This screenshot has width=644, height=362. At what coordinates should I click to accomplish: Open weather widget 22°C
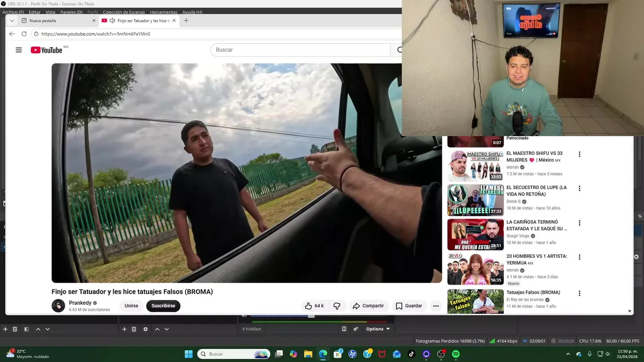(28, 354)
